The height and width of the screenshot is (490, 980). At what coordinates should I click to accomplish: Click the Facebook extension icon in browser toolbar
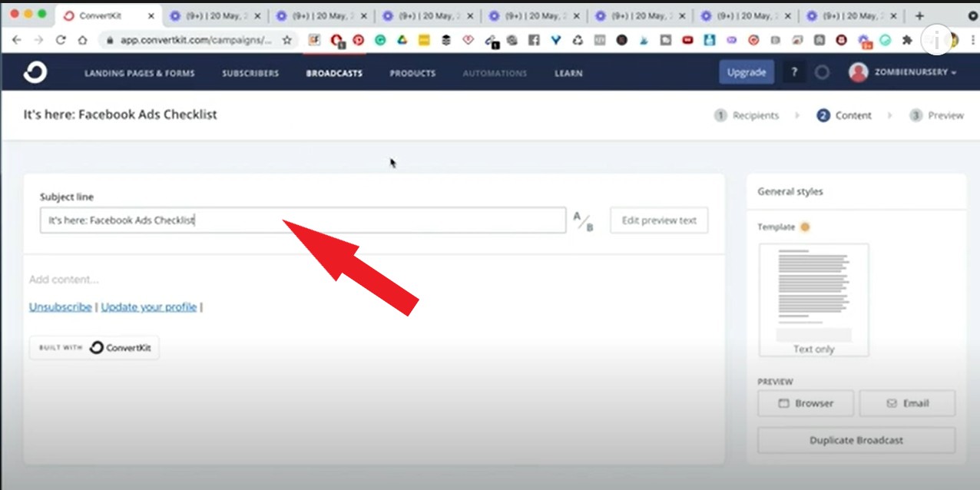coord(532,39)
